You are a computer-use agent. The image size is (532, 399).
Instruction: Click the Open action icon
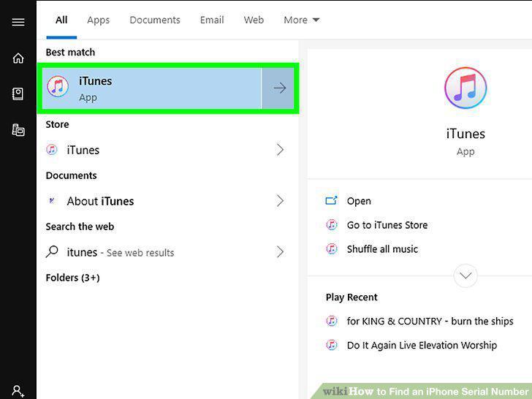(x=331, y=200)
